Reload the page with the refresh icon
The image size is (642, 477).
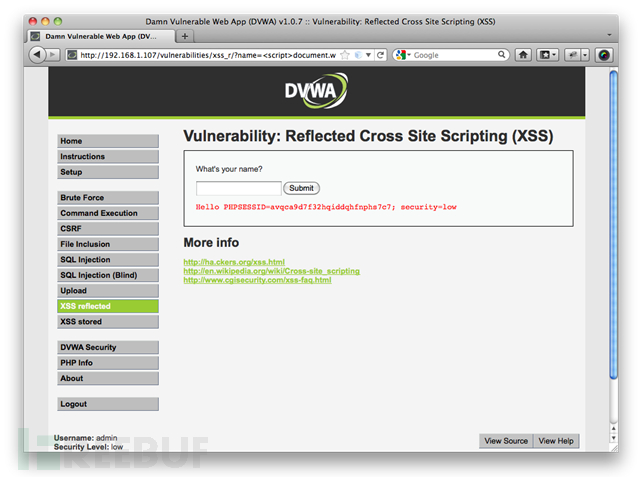pyautogui.click(x=380, y=55)
